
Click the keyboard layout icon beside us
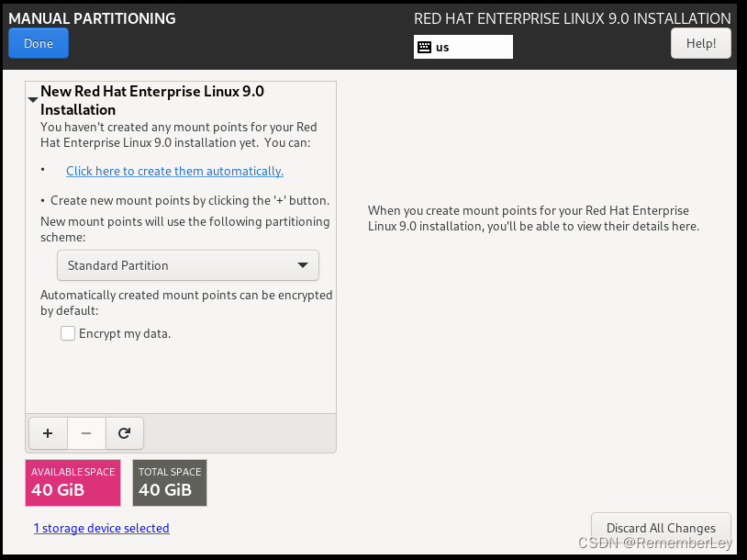coord(424,47)
